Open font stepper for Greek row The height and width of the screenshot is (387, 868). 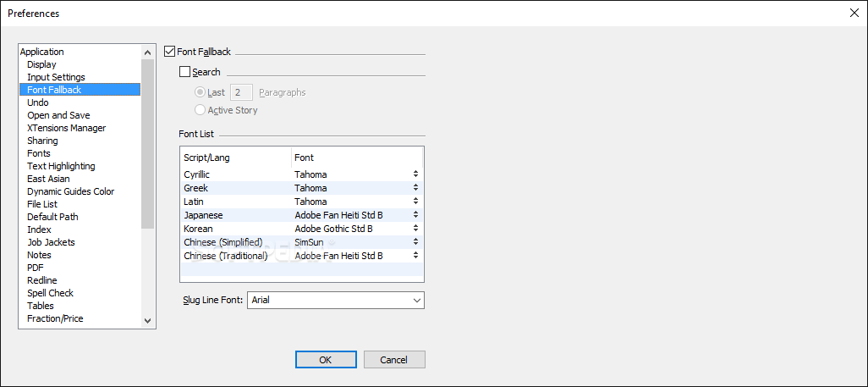(x=415, y=188)
